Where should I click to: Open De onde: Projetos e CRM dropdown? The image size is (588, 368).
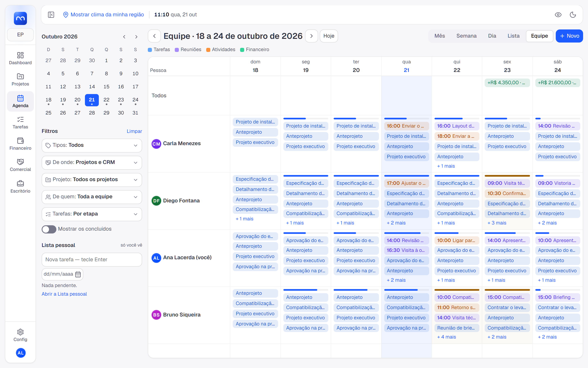tap(92, 162)
